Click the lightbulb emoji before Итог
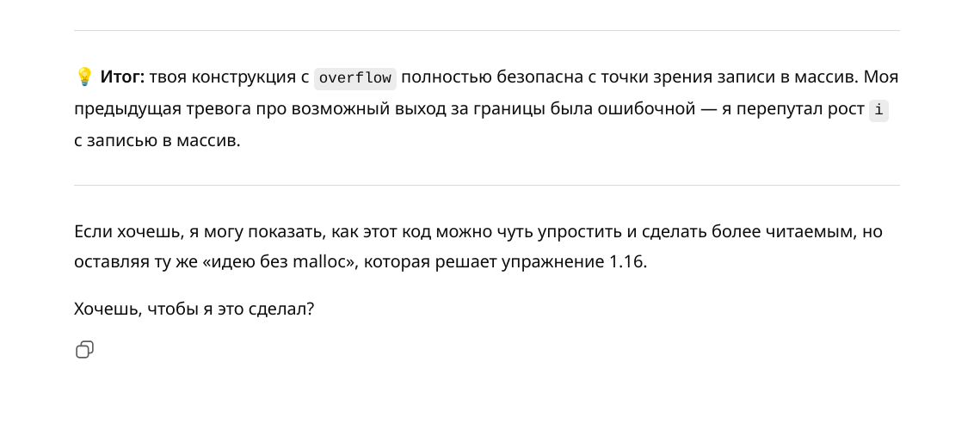 tap(84, 77)
